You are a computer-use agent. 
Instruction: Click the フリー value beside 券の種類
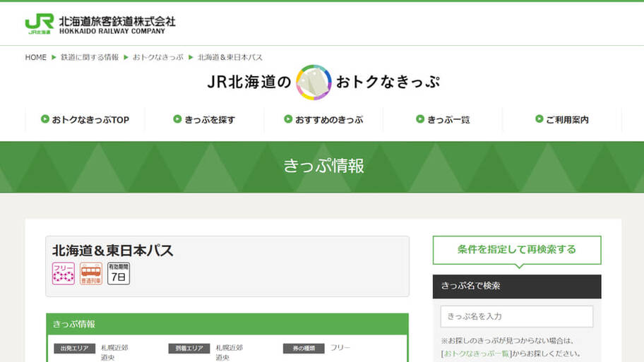pyautogui.click(x=340, y=348)
